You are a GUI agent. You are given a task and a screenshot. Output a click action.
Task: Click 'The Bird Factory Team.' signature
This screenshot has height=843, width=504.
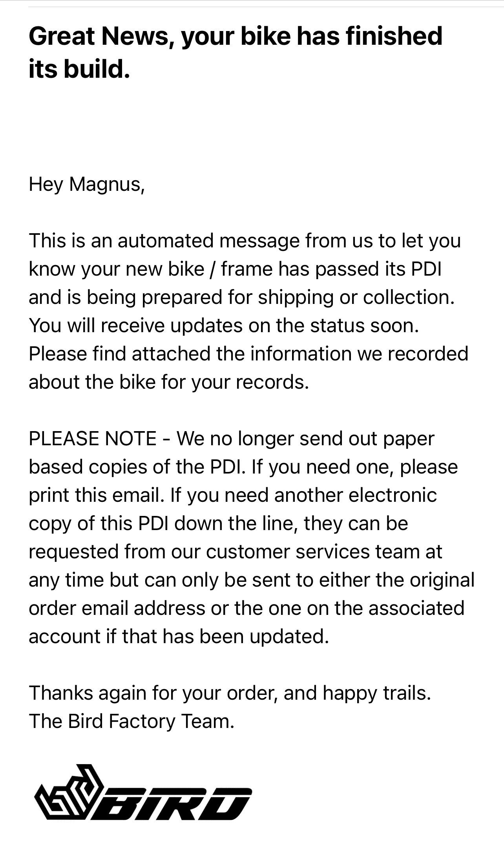pyautogui.click(x=131, y=721)
